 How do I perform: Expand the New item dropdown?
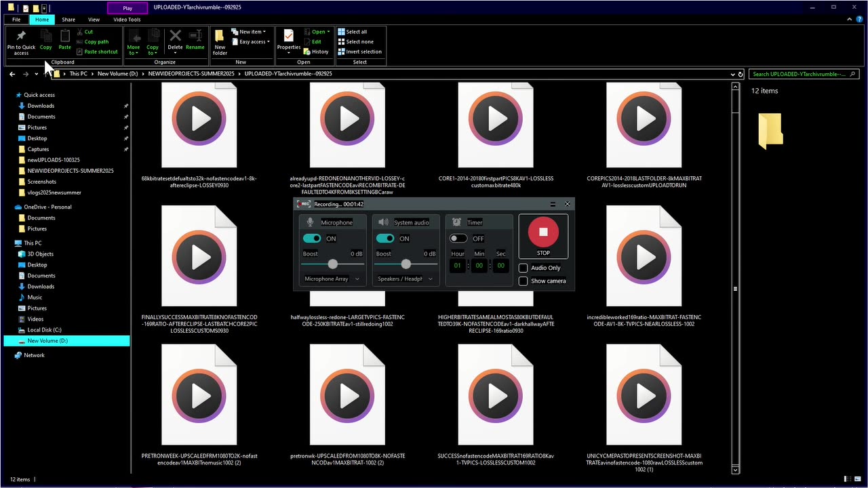click(x=248, y=32)
